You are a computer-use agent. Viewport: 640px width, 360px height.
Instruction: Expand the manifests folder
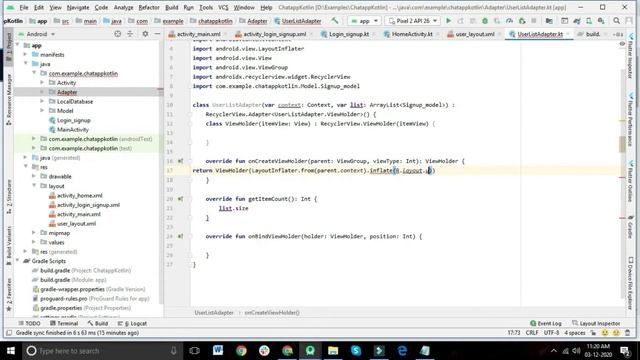click(x=25, y=54)
